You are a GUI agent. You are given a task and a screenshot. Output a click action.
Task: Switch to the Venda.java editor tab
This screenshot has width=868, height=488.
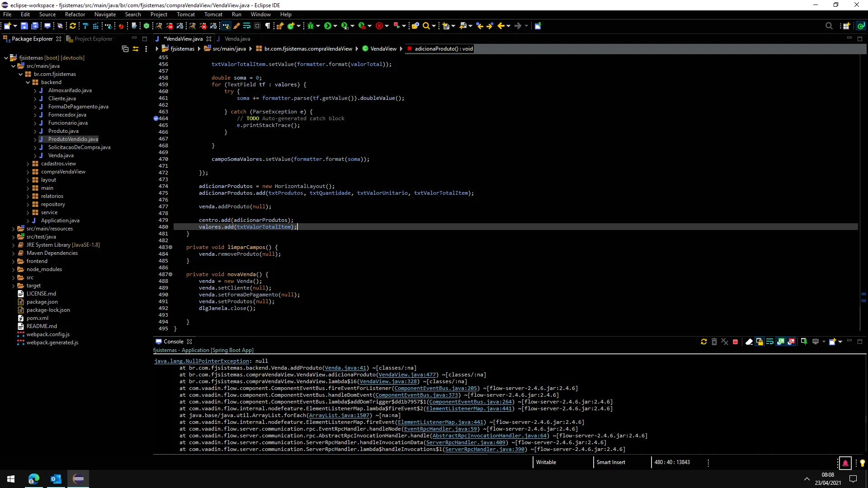[x=237, y=39]
